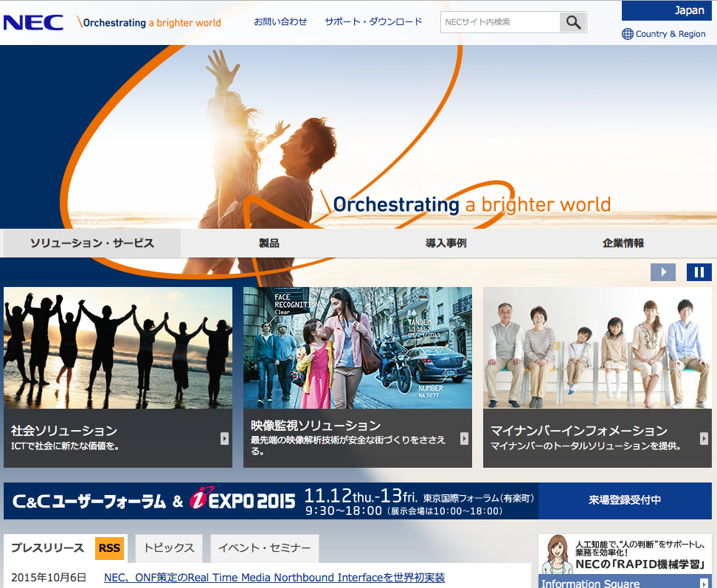
Task: Open the 製品 menu
Action: [269, 243]
